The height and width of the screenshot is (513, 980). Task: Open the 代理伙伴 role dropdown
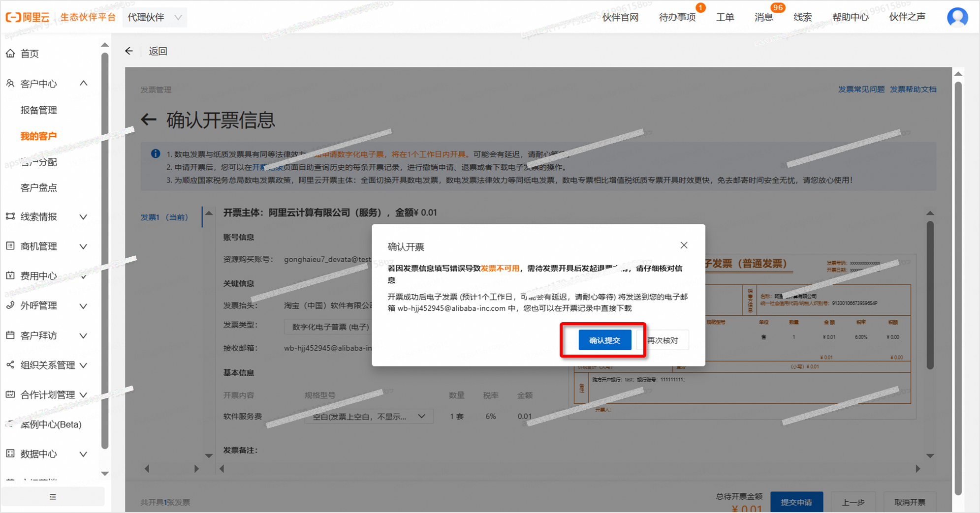pos(155,17)
